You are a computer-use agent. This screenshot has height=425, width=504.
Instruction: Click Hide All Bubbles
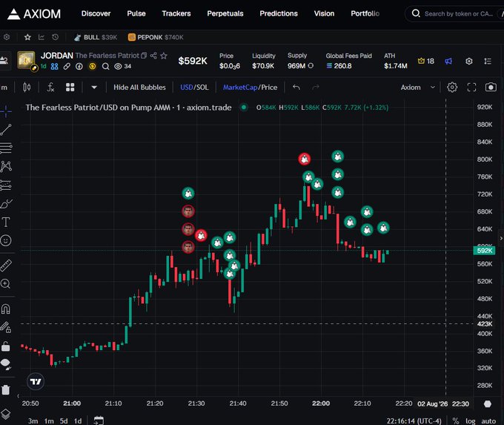(x=139, y=88)
